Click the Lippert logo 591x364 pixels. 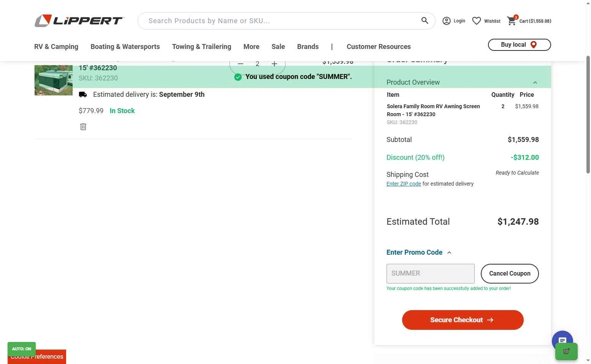click(79, 21)
